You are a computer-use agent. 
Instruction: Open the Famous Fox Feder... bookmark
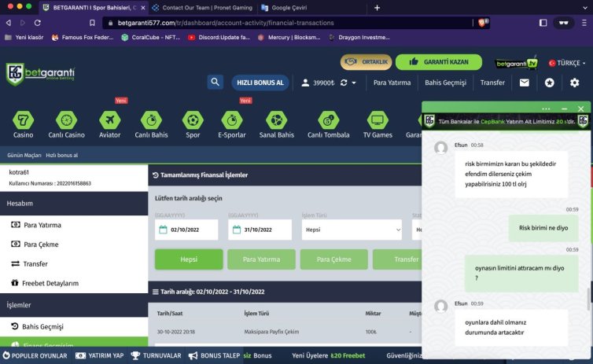[82, 38]
